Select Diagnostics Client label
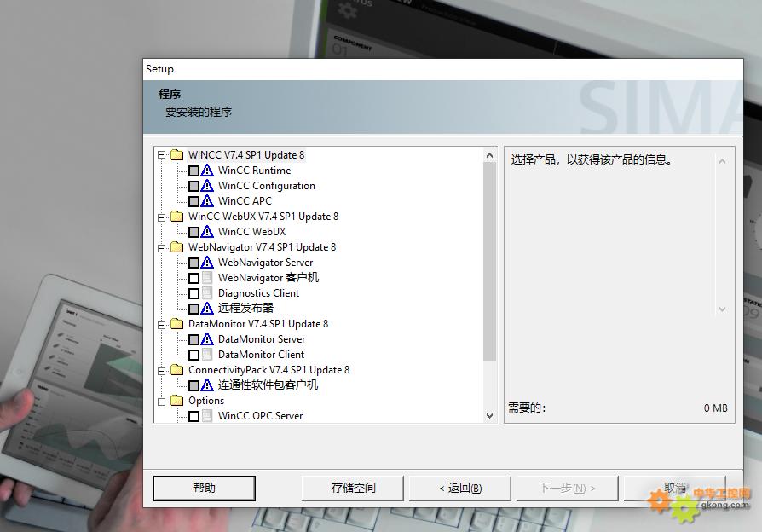This screenshot has width=762, height=532. (258, 293)
